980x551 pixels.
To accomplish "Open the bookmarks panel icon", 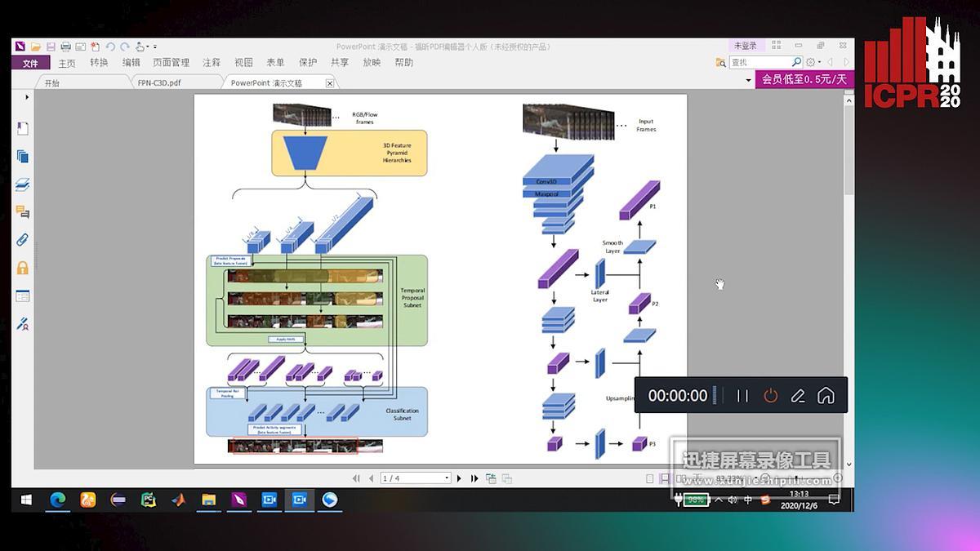I will click(x=23, y=128).
